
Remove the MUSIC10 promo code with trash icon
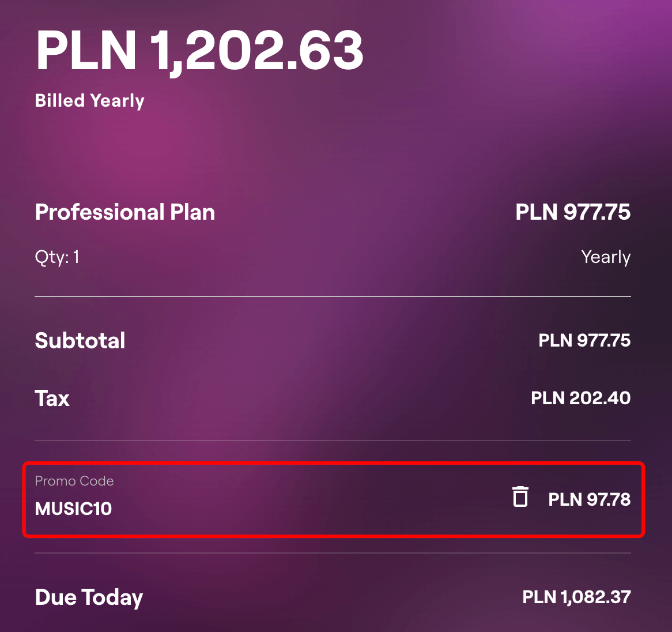click(520, 497)
